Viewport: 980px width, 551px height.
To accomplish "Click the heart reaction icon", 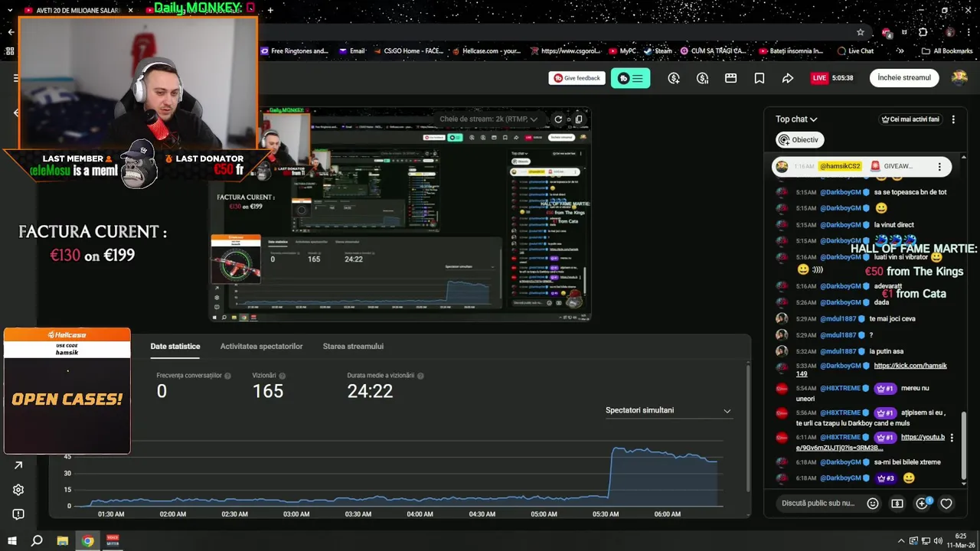I will click(x=946, y=504).
